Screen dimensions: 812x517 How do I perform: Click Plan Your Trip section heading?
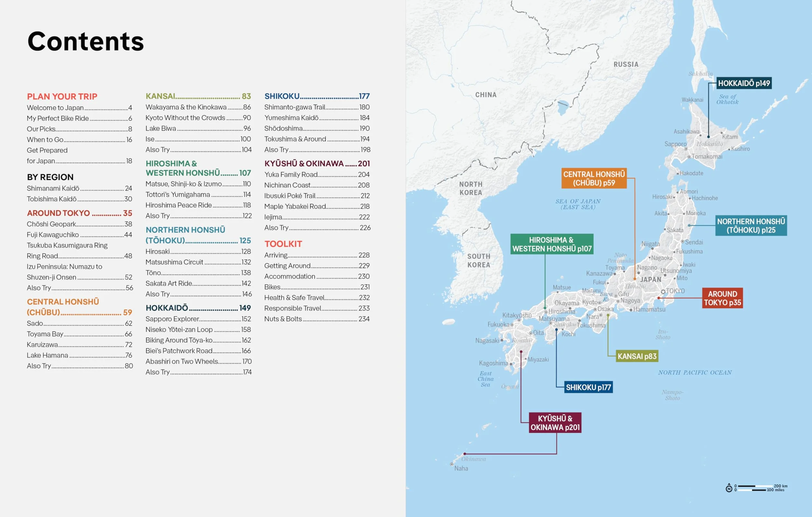pos(62,96)
